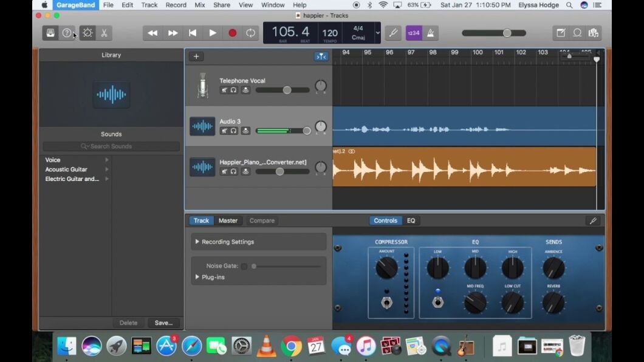Open the Mix menu
Image resolution: width=644 pixels, height=362 pixels.
[199, 5]
